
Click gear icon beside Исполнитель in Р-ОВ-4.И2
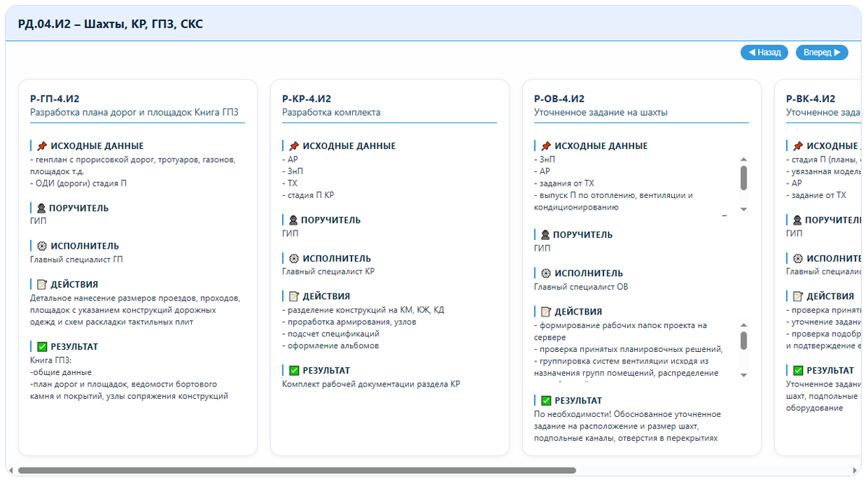[x=545, y=274]
